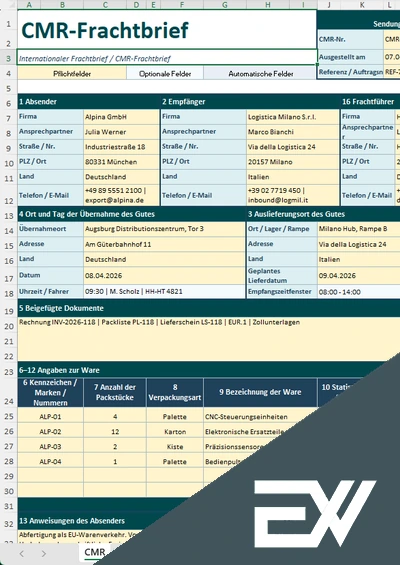This screenshot has width=400, height=565.
Task: Click header '2 Empfänger'
Action: pyautogui.click(x=250, y=102)
